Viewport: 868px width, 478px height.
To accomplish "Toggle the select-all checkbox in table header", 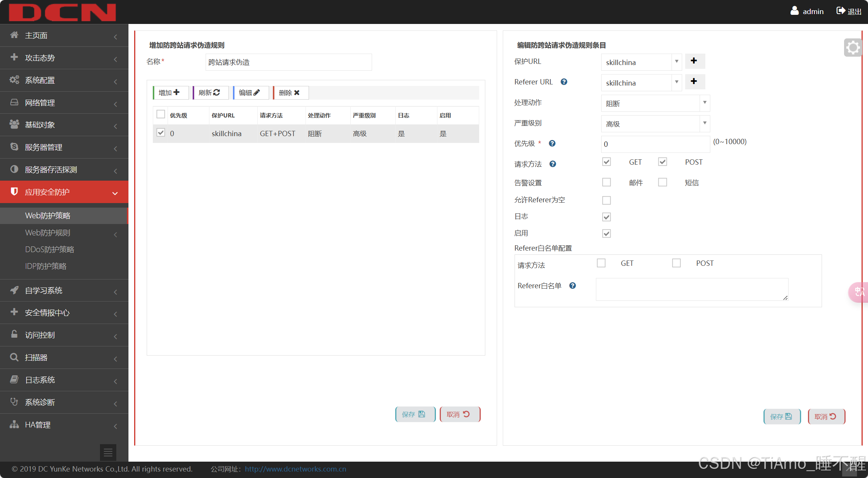I will [161, 114].
